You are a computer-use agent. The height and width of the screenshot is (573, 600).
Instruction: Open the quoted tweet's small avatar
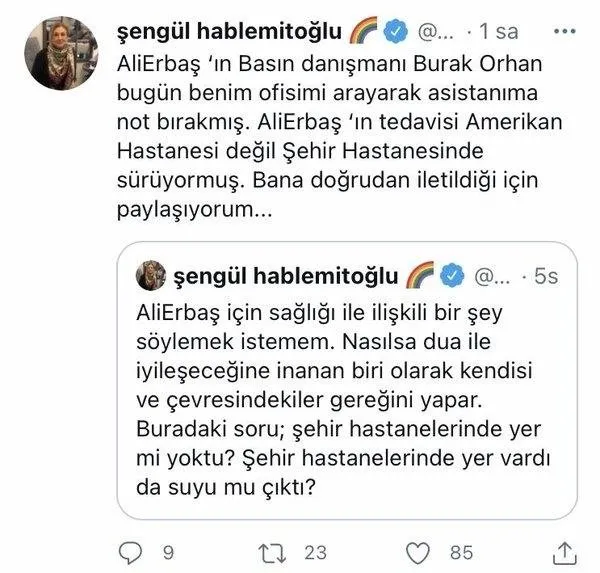pyautogui.click(x=151, y=275)
